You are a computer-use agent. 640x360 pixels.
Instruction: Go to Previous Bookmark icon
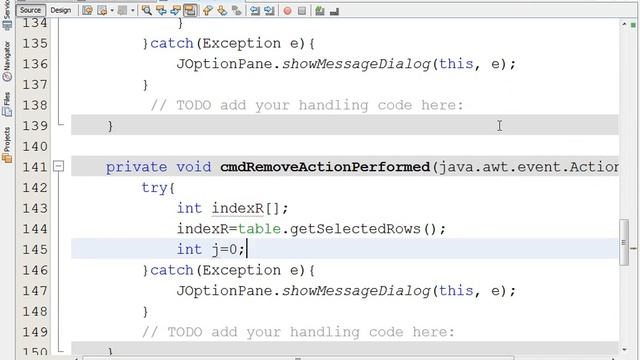click(x=207, y=11)
